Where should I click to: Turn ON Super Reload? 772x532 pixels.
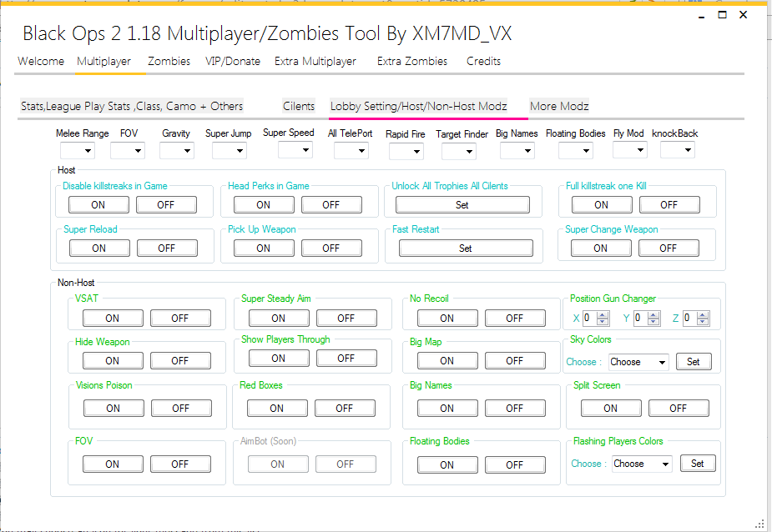coord(99,248)
